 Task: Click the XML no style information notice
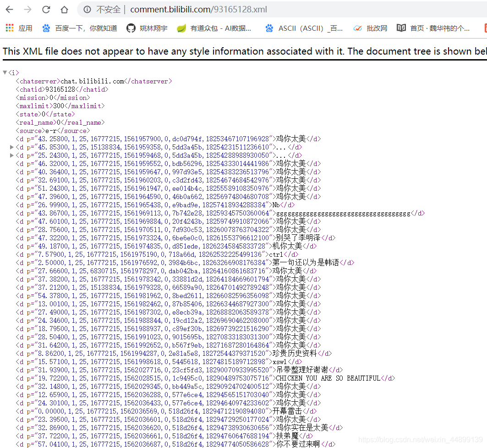coord(245,51)
